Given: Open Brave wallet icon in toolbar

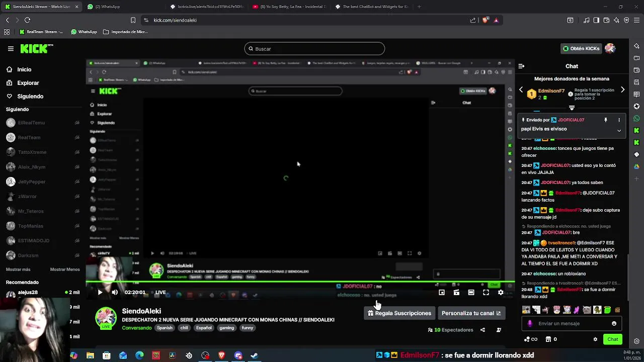Looking at the screenshot, I should pyautogui.click(x=606, y=20).
